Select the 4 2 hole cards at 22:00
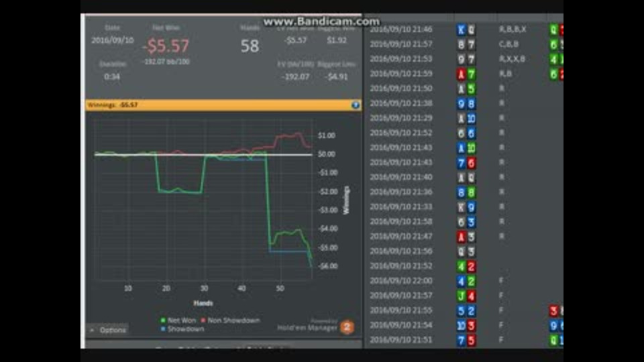This screenshot has width=644, height=362. pyautogui.click(x=466, y=281)
